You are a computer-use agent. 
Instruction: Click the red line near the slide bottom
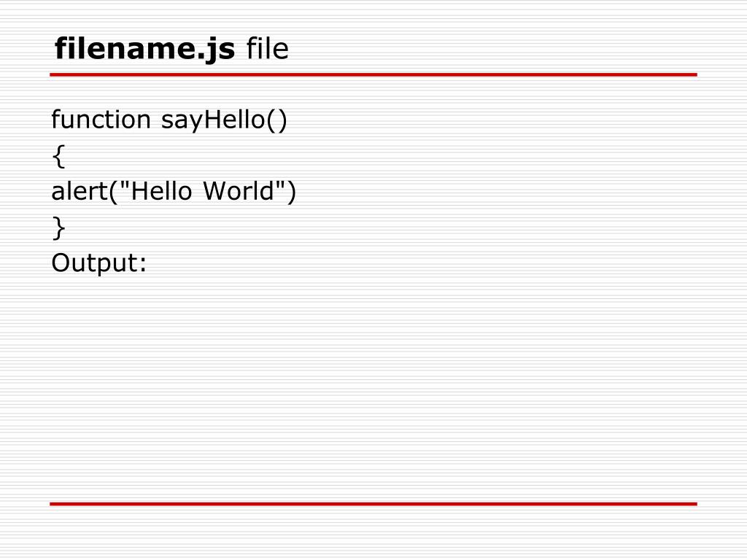373,504
